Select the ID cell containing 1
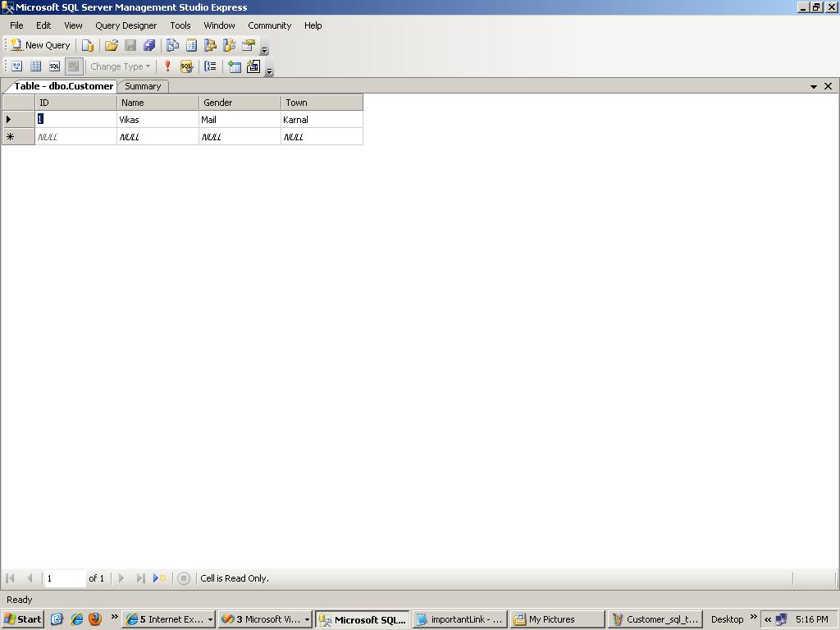The width and height of the screenshot is (840, 630). 76,120
